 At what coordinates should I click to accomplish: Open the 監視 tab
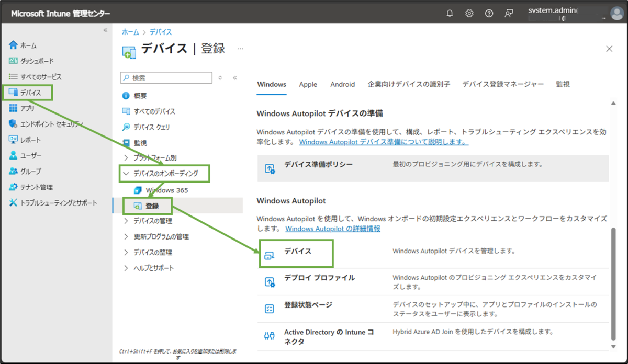point(563,84)
